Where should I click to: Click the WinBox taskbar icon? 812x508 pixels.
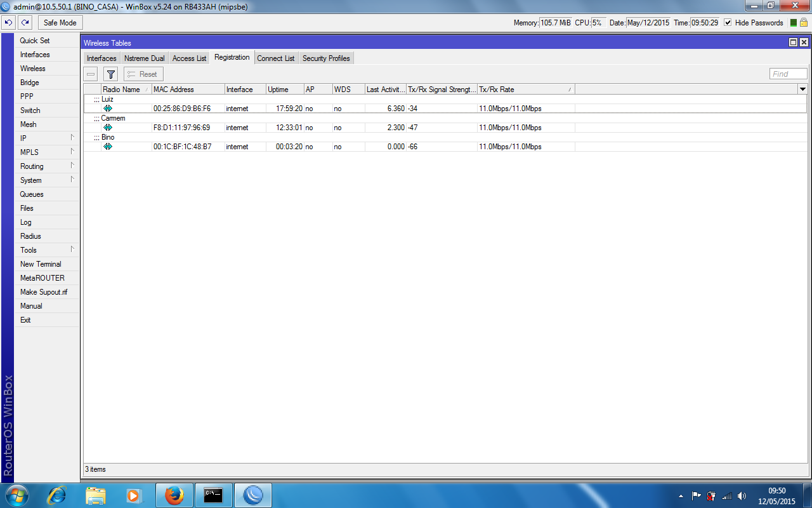pyautogui.click(x=253, y=495)
